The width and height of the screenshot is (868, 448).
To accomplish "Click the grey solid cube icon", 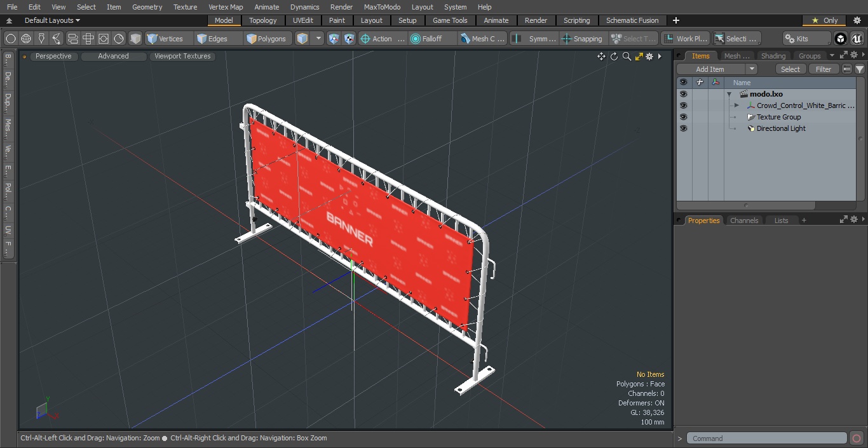I will [x=135, y=39].
